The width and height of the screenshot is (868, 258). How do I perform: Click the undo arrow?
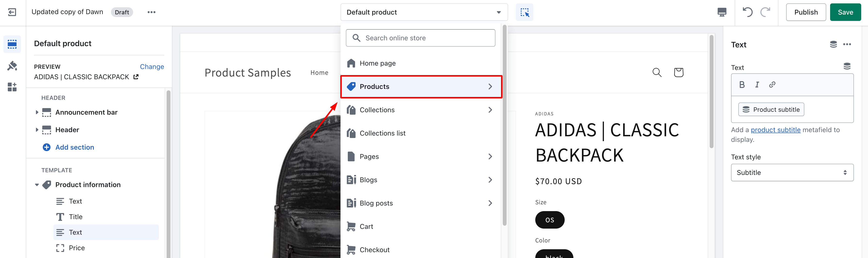(747, 12)
